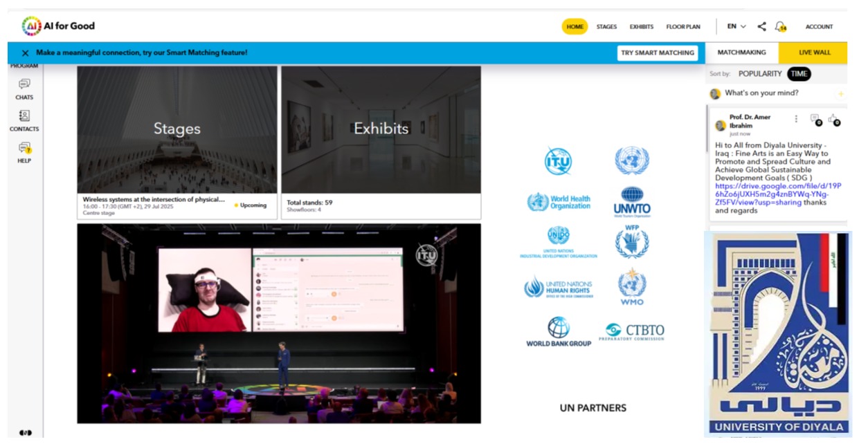Click the ITU watermark on the video
This screenshot has height=446, width=868.
(x=426, y=255)
